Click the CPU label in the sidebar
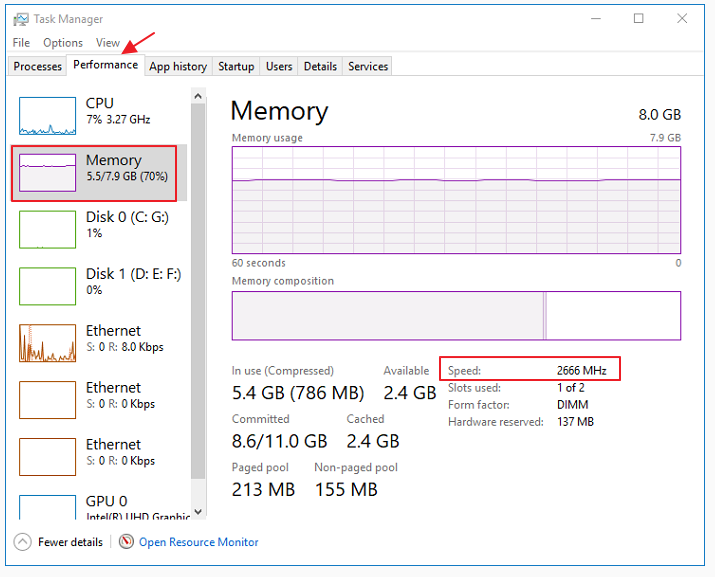The height and width of the screenshot is (577, 715). pyautogui.click(x=99, y=103)
